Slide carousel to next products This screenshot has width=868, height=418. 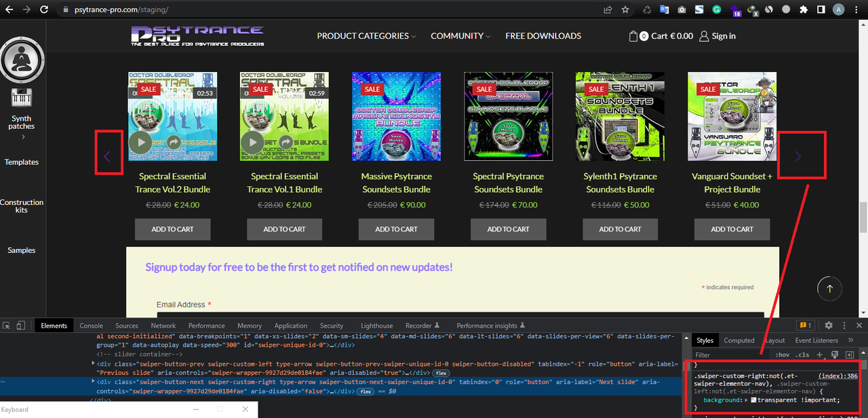798,157
